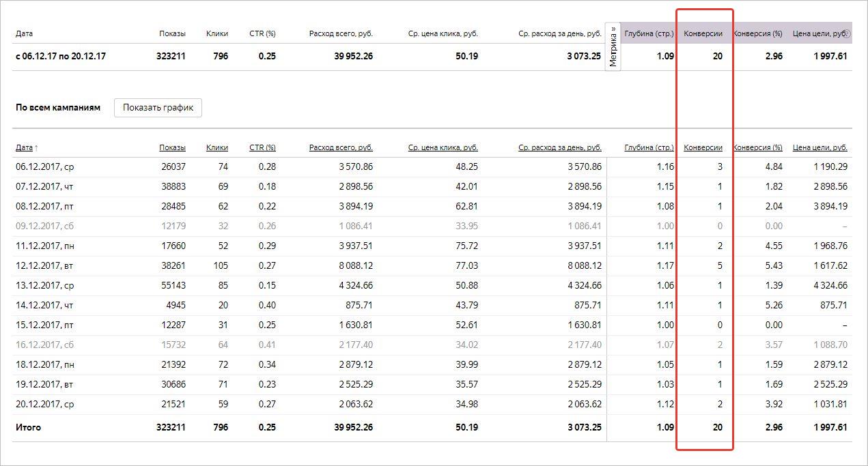Sort by underlined Цена цели, руб. header

point(820,147)
